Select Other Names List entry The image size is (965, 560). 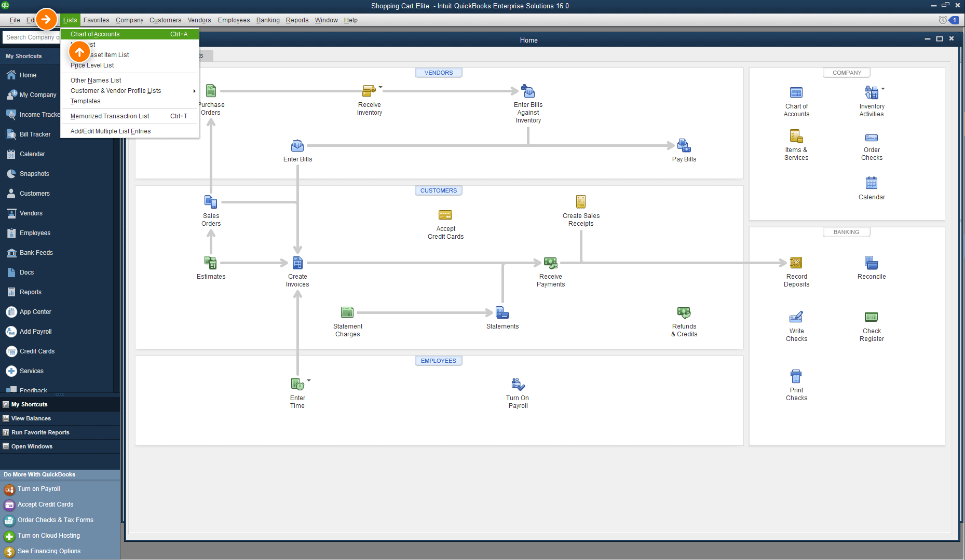[x=130, y=80]
